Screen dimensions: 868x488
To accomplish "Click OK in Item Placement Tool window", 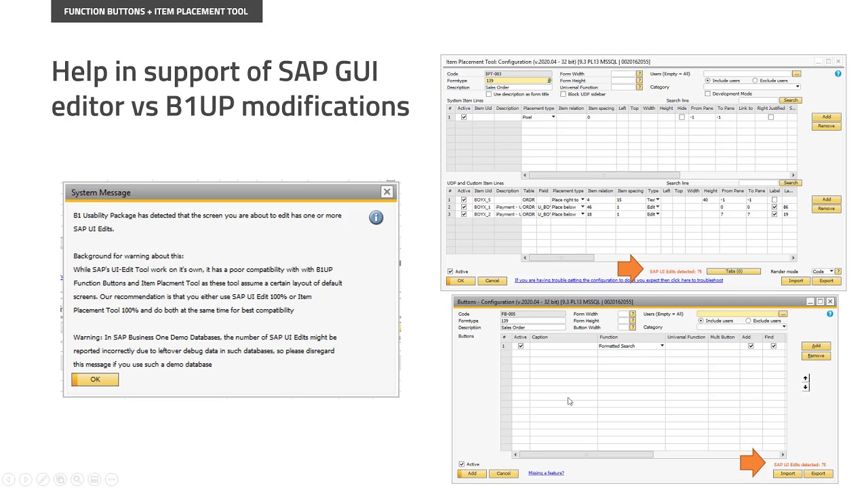I will click(x=460, y=281).
